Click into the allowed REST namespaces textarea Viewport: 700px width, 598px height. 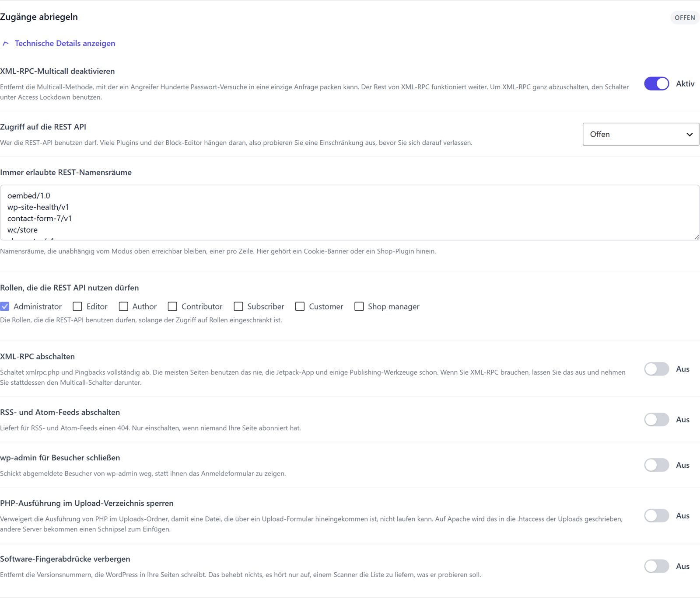coord(350,212)
